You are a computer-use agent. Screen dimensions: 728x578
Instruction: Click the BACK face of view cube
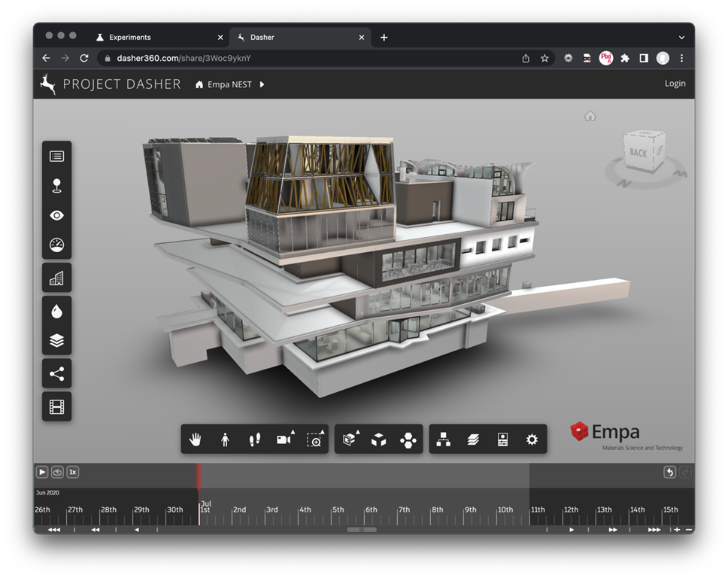coord(638,153)
